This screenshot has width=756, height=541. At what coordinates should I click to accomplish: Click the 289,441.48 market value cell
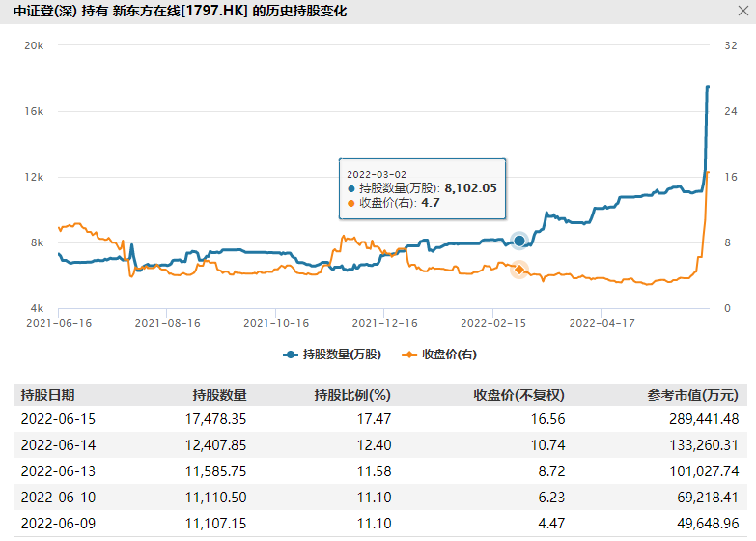pyautogui.click(x=694, y=419)
